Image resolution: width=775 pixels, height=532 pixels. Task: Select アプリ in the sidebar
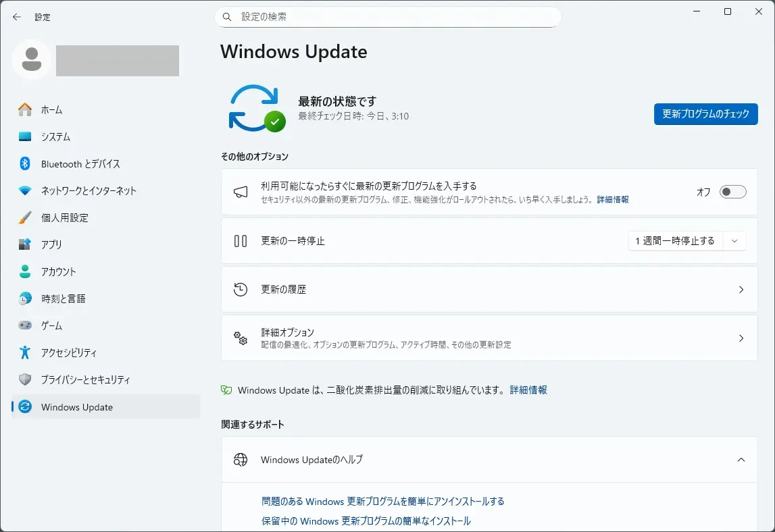pos(106,244)
